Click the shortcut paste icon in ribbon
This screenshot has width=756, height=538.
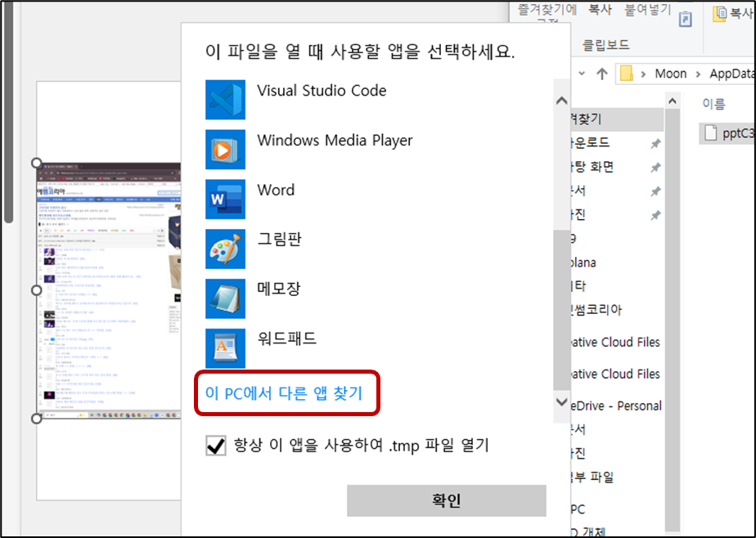tap(685, 18)
